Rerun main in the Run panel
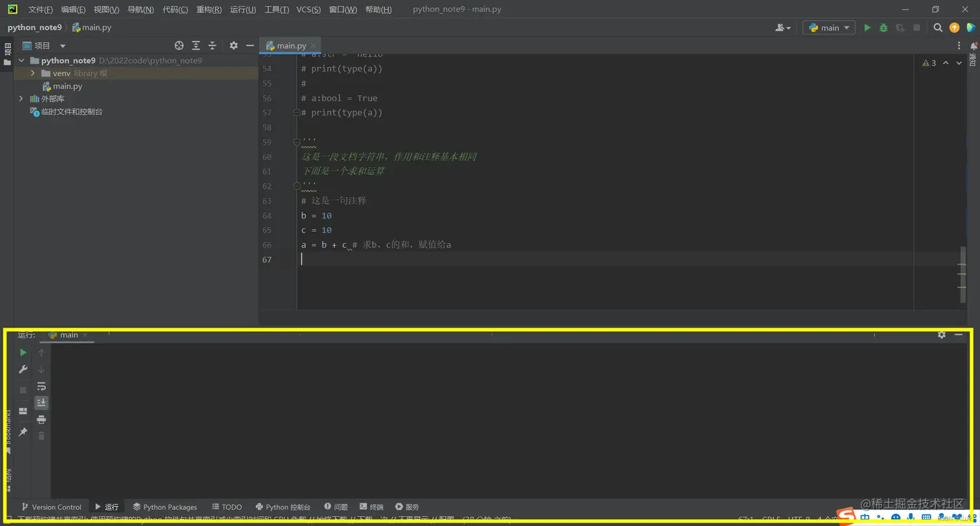Screen dimensions: 980x526 (23, 352)
